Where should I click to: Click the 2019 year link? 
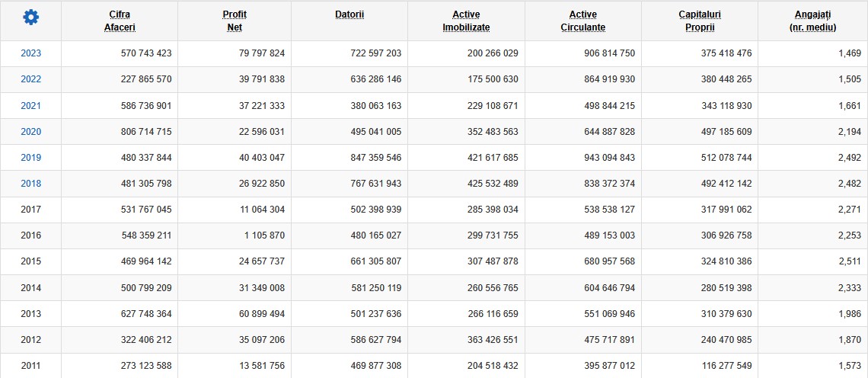coord(30,157)
